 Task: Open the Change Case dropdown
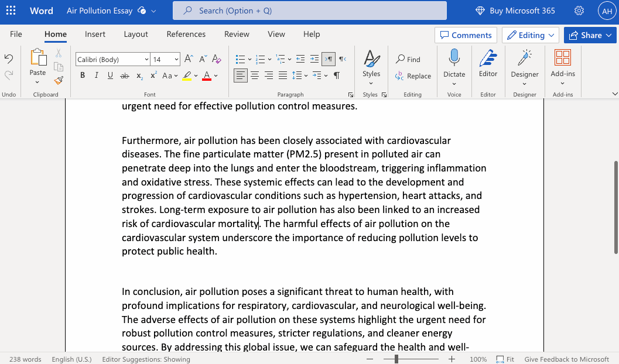[x=170, y=75]
